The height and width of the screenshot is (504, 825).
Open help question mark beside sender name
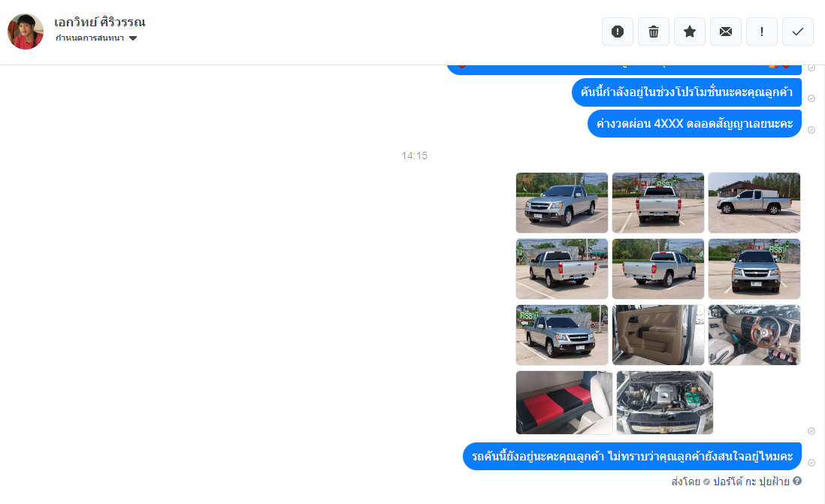[797, 481]
